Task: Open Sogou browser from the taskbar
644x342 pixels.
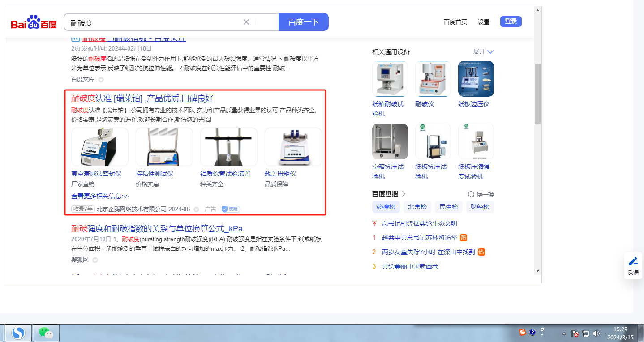Action: click(19, 333)
